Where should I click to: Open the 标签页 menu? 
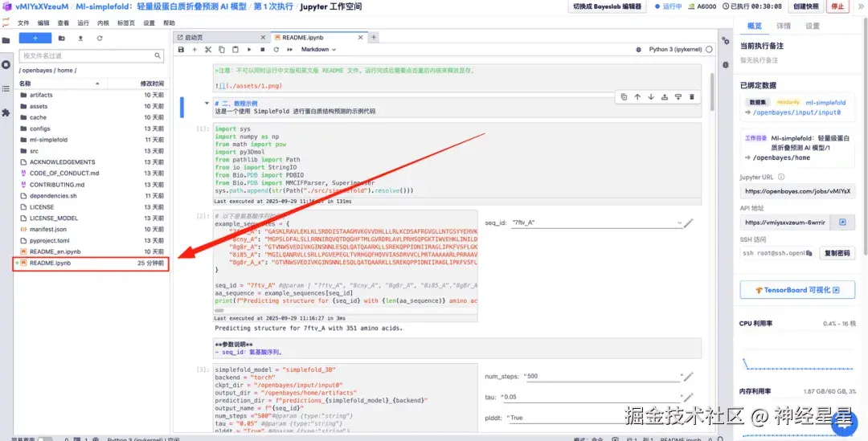(126, 23)
